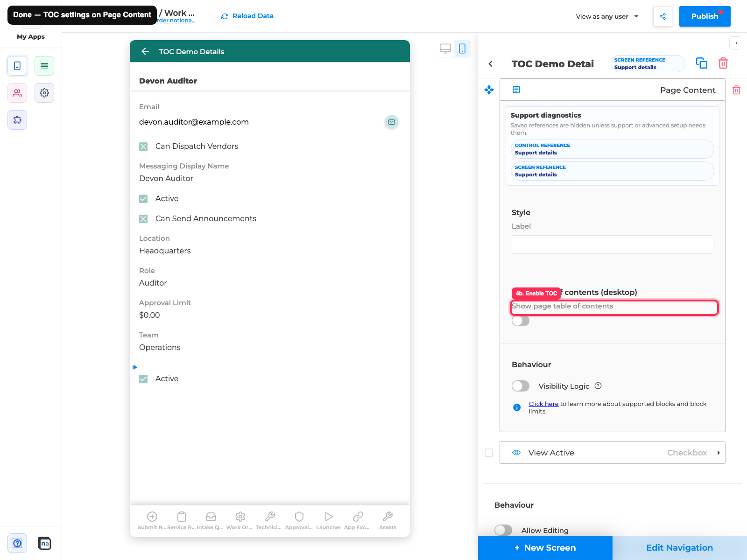Viewport: 747px width, 560px height.
Task: Toggle Can Send Announcements checkbox
Action: (x=143, y=219)
